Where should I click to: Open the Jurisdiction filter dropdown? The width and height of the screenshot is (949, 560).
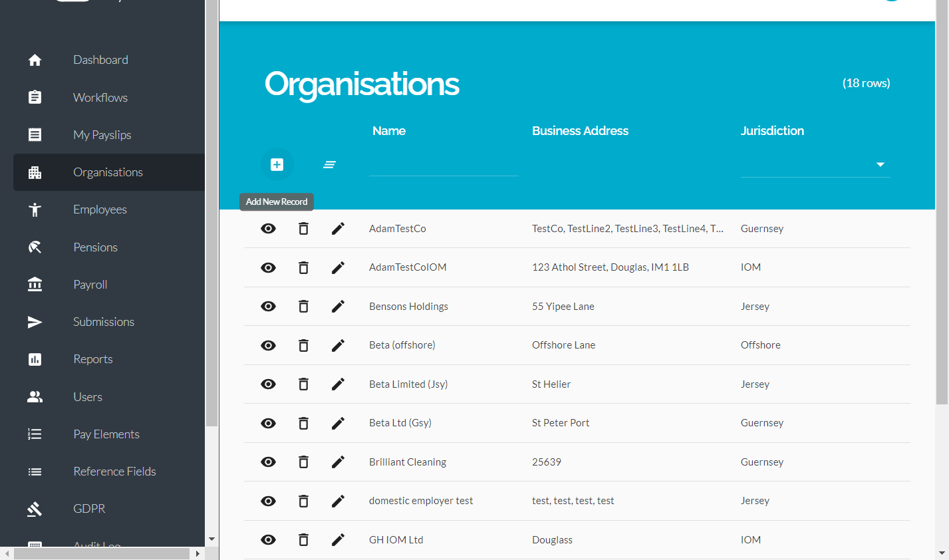coord(815,164)
